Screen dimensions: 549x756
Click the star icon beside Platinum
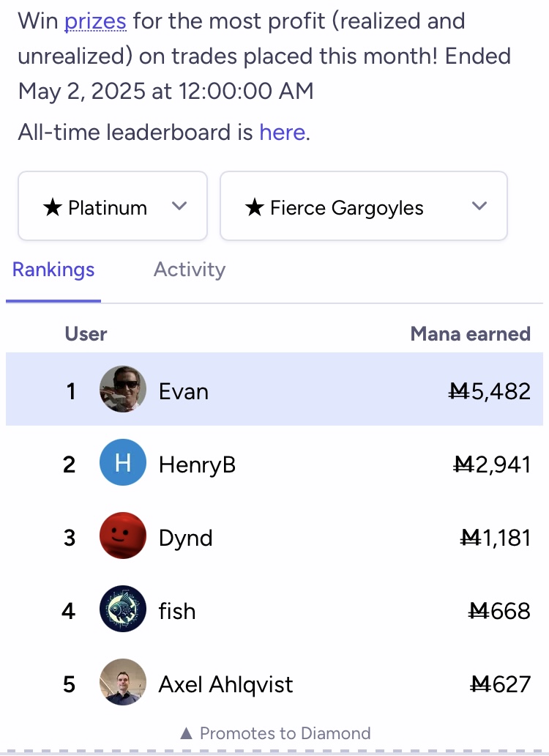tap(53, 208)
